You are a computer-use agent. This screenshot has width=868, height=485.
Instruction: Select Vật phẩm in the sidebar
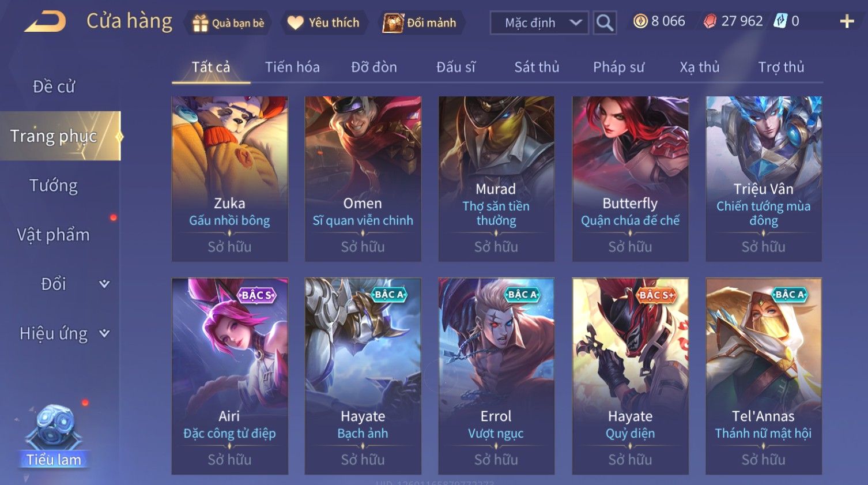54,235
